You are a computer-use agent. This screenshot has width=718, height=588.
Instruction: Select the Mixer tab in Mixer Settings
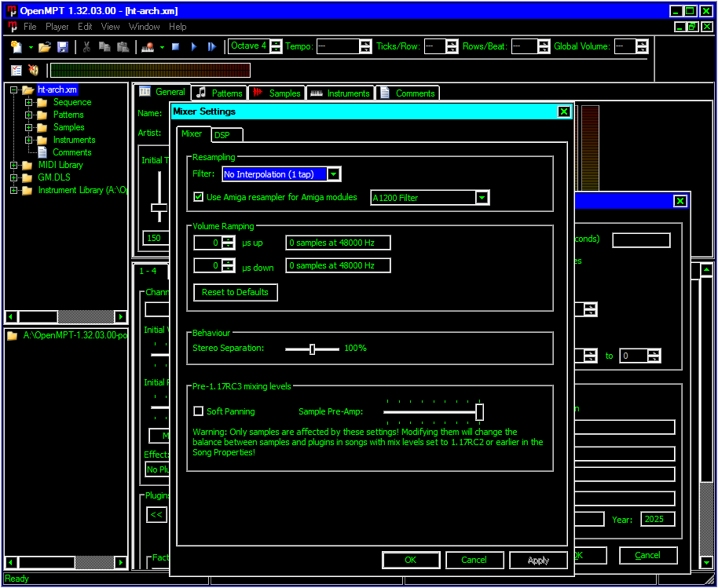(192, 133)
